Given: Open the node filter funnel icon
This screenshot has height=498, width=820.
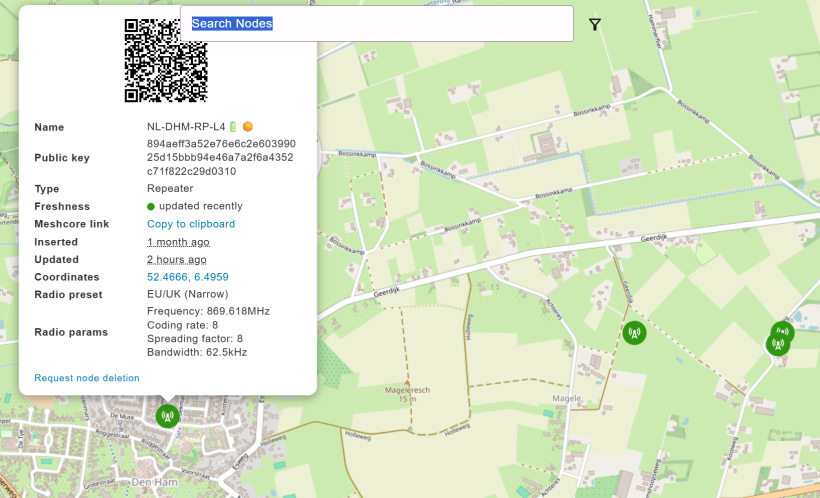Looking at the screenshot, I should coord(595,24).
